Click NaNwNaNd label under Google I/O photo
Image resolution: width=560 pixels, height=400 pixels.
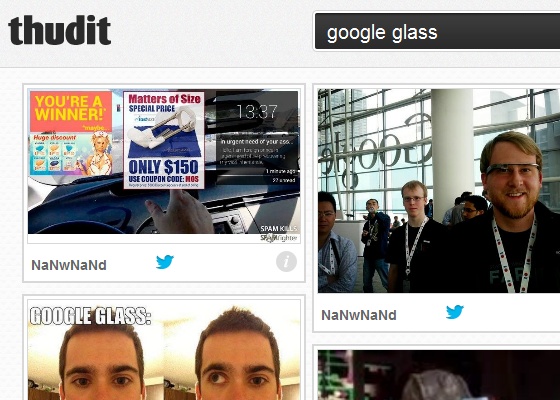pyautogui.click(x=359, y=315)
